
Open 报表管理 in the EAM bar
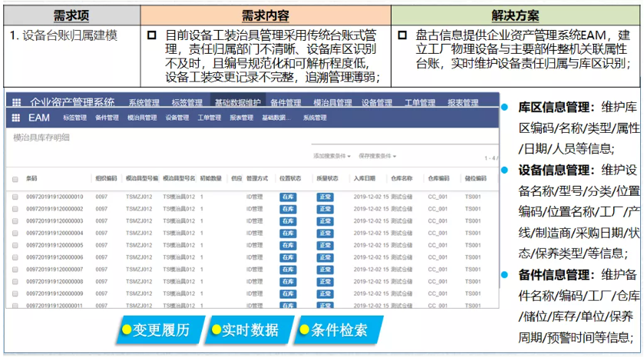pyautogui.click(x=241, y=118)
